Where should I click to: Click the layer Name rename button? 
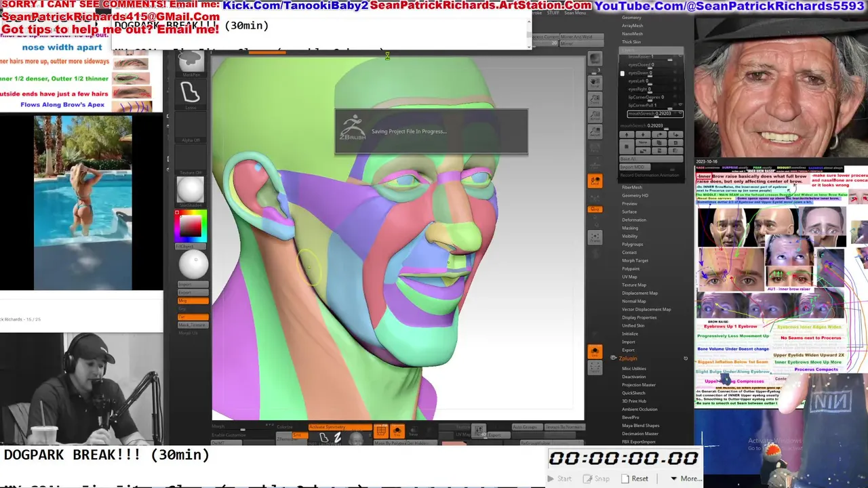click(x=642, y=142)
